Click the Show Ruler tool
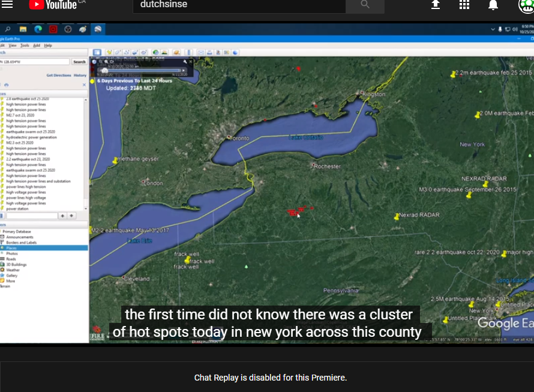This screenshot has height=392, width=534. coord(189,52)
